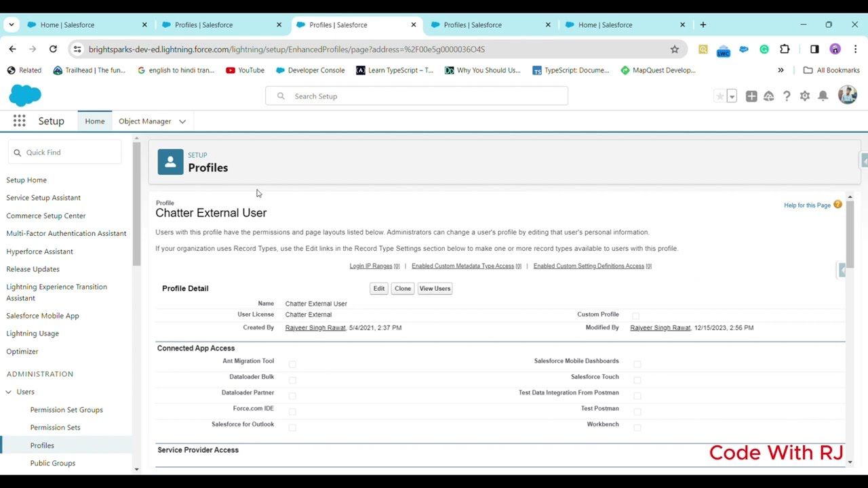The image size is (868, 488).
Task: Expand the Object Manager dropdown arrow
Action: click(x=182, y=121)
